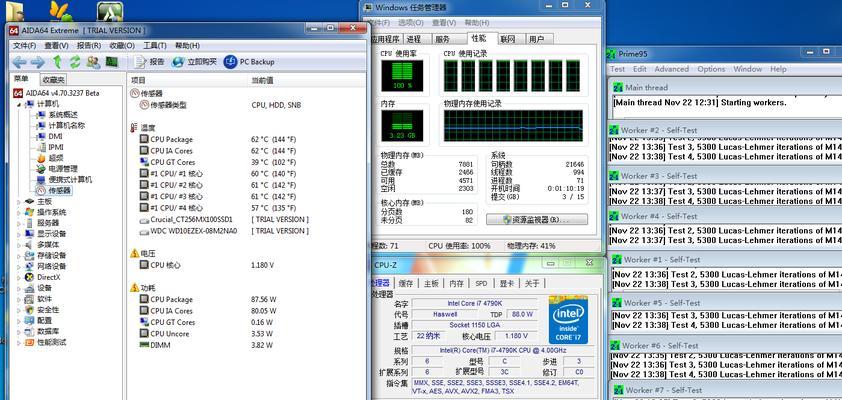
Task: Select 超频 overclock tree entry
Action: pos(55,158)
